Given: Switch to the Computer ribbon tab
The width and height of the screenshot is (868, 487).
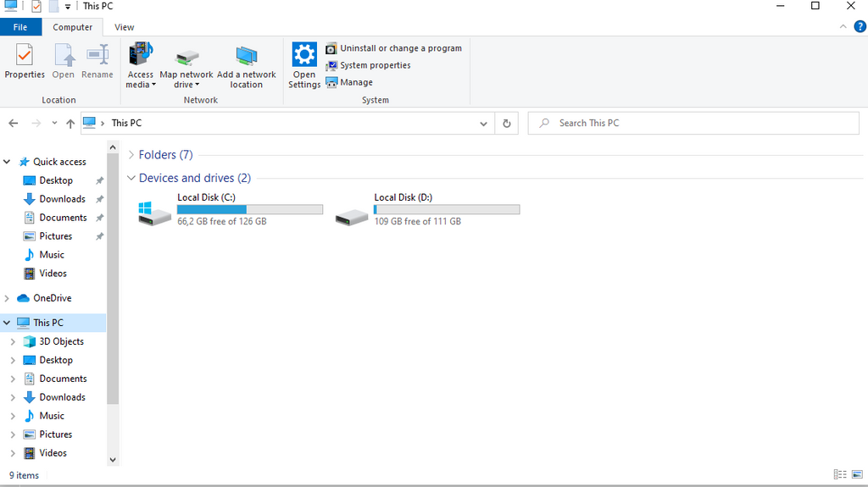Looking at the screenshot, I should (x=73, y=27).
